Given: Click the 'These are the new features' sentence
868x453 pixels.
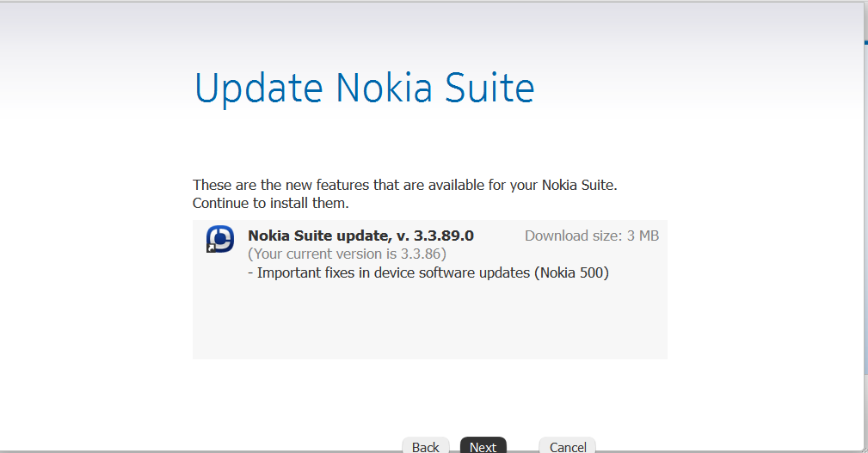Looking at the screenshot, I should click(x=404, y=185).
